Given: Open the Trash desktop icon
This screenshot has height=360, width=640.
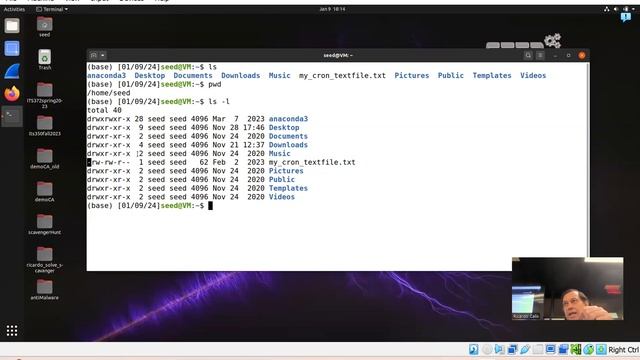Looking at the screenshot, I should [x=44, y=60].
